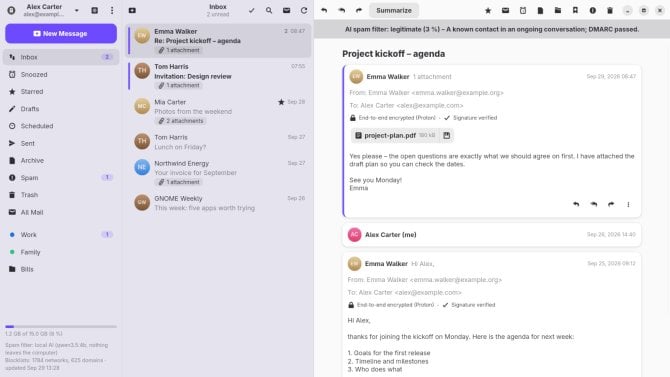Open the Drafts folder
670x377 pixels.
(x=61, y=109)
